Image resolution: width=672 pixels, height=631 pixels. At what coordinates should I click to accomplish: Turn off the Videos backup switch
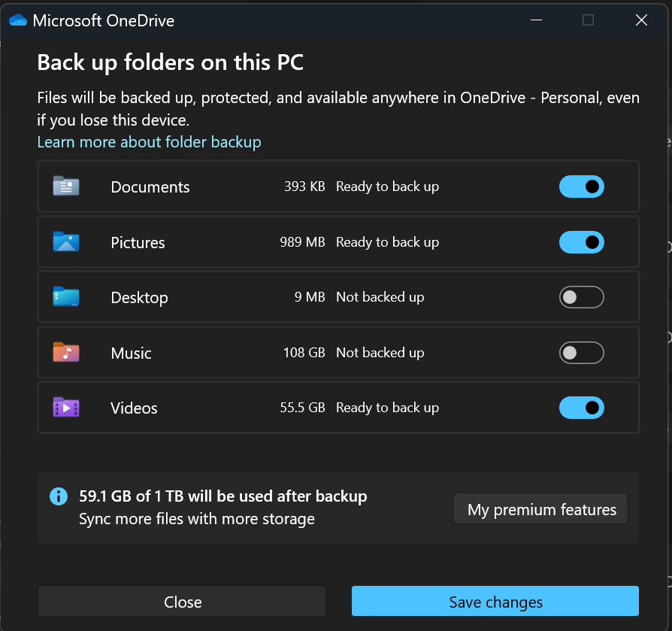(x=581, y=407)
